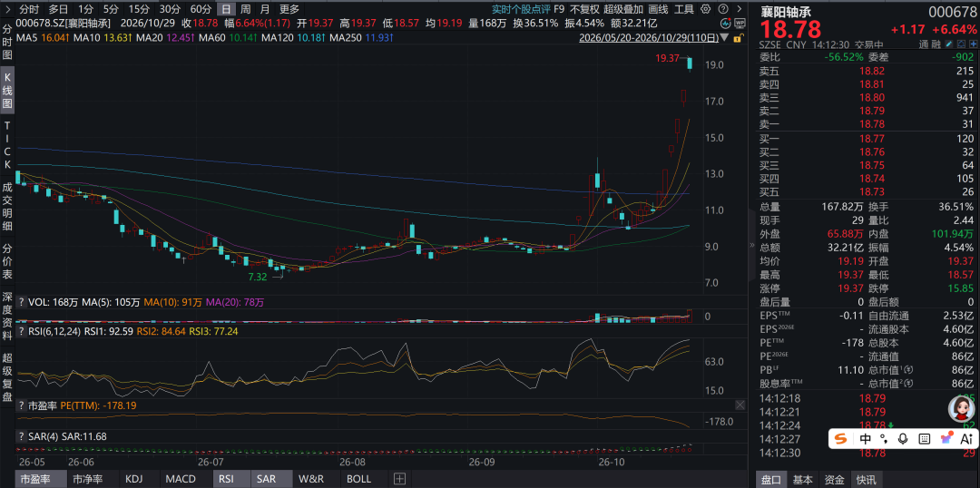Toggle IME punctuation mode icon

tap(883, 439)
